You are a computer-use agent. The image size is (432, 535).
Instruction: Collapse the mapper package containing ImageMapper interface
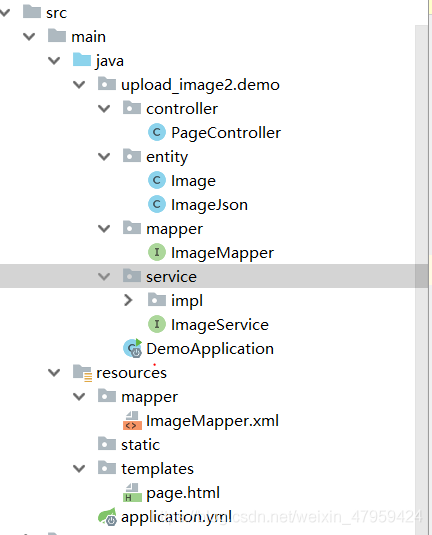click(x=104, y=229)
